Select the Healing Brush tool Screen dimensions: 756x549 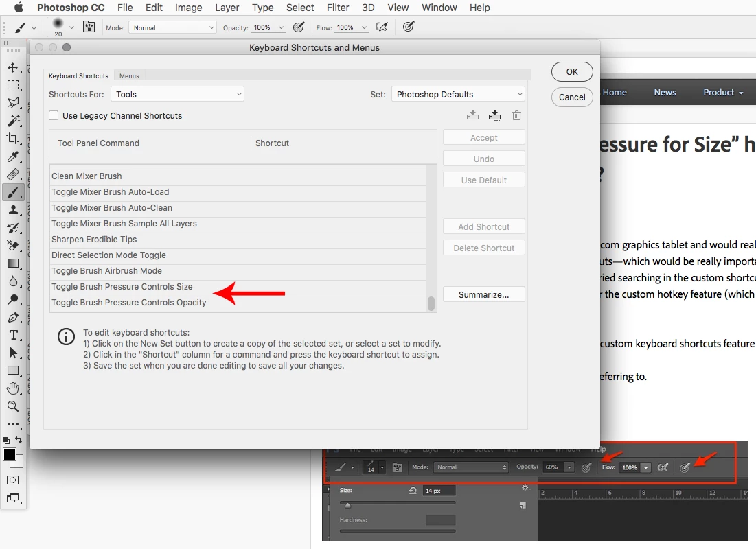pyautogui.click(x=13, y=174)
